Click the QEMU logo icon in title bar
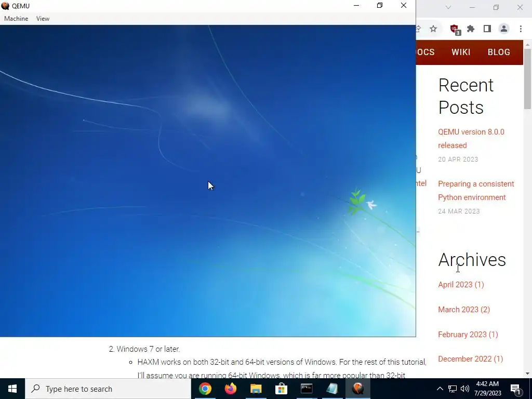The image size is (532, 399). (x=5, y=5)
